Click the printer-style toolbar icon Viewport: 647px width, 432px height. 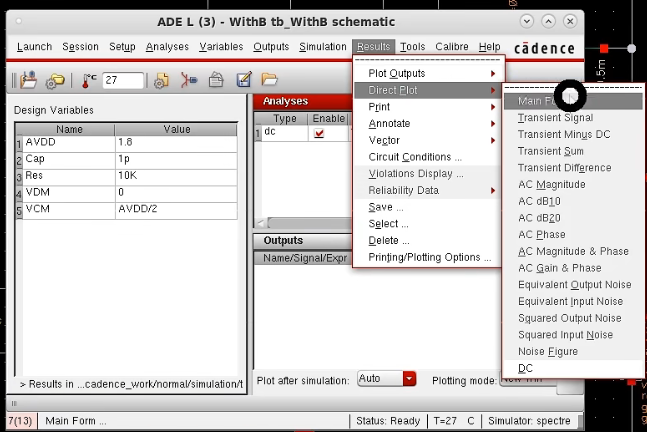click(x=216, y=80)
